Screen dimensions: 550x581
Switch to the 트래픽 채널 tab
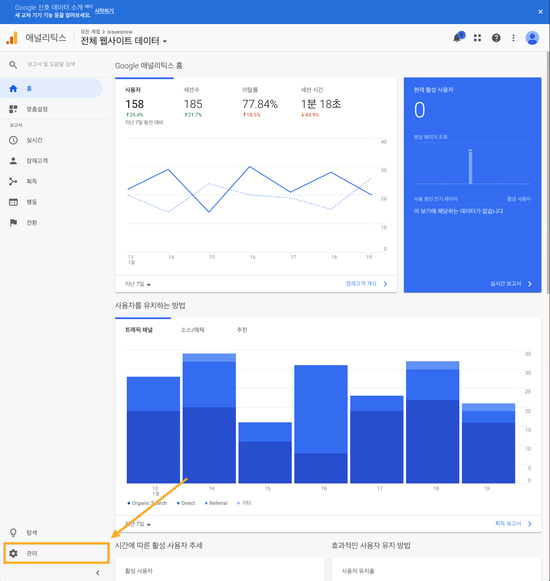139,330
